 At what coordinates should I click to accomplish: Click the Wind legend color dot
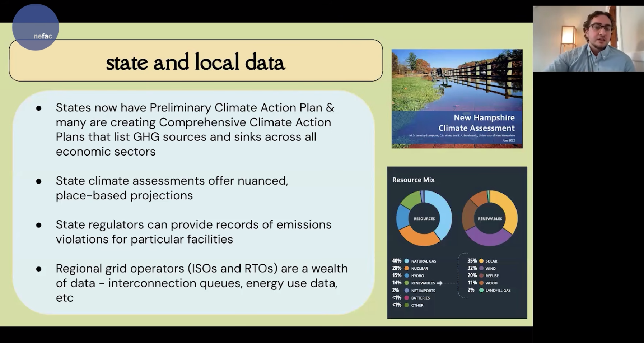[481, 268]
